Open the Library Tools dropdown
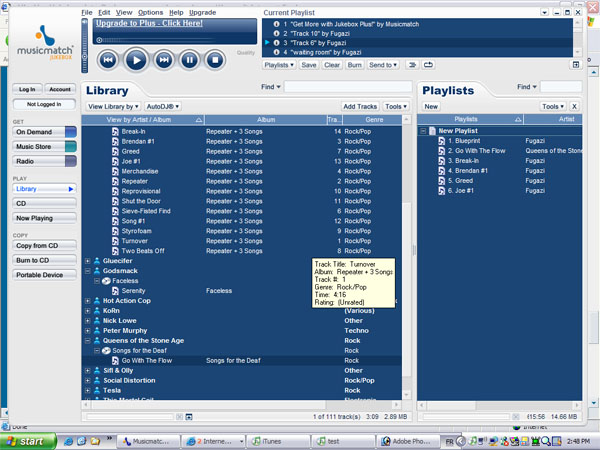This screenshot has height=450, width=600. tap(396, 106)
